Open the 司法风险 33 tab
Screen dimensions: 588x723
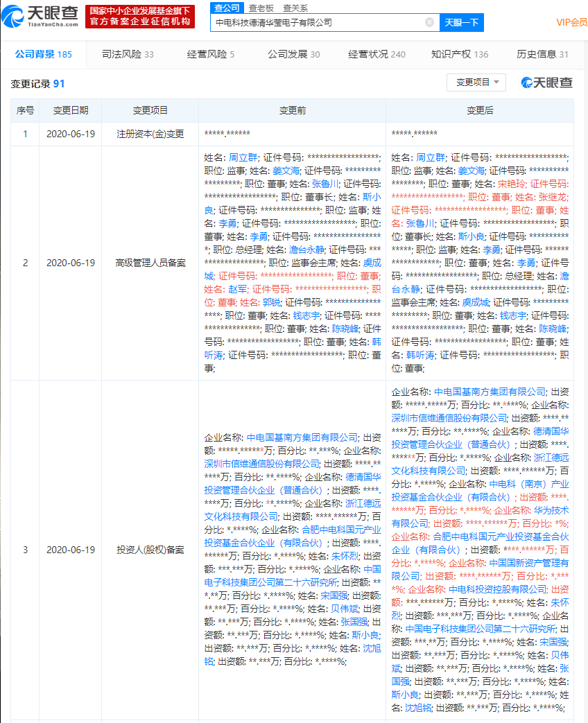coord(128,54)
